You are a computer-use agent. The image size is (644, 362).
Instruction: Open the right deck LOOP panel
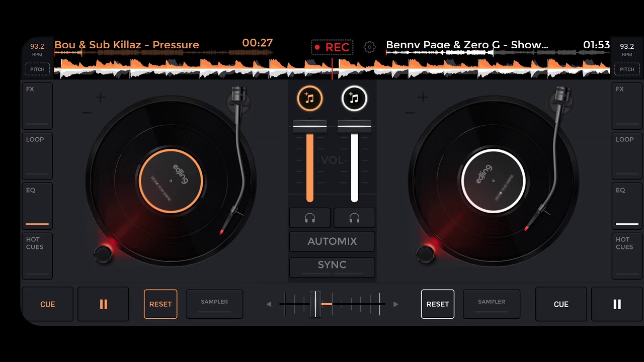627,156
